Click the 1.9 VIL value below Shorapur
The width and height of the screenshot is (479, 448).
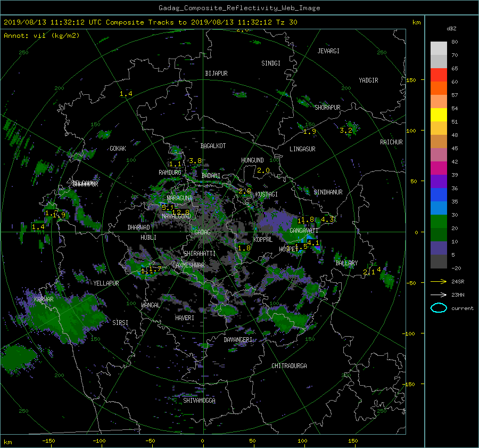[310, 132]
